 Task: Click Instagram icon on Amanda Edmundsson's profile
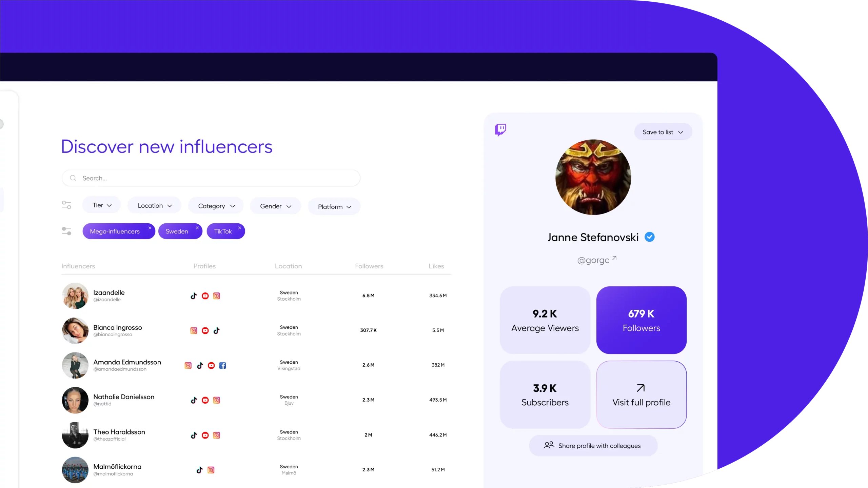coord(189,365)
